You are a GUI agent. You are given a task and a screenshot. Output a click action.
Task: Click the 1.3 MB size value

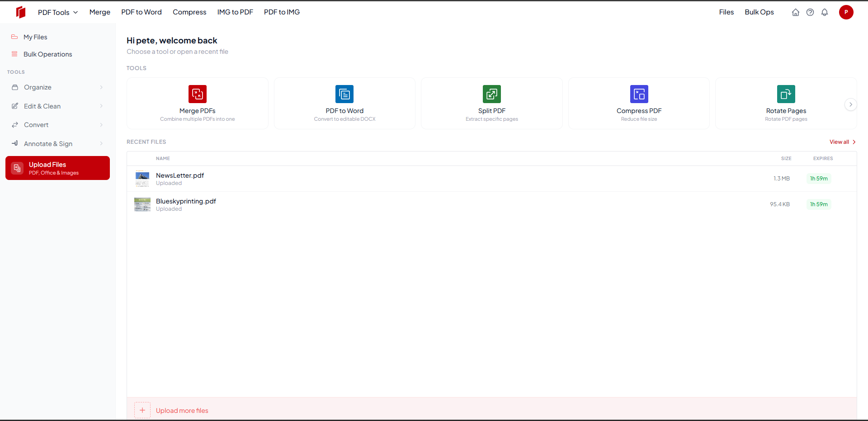pyautogui.click(x=782, y=179)
